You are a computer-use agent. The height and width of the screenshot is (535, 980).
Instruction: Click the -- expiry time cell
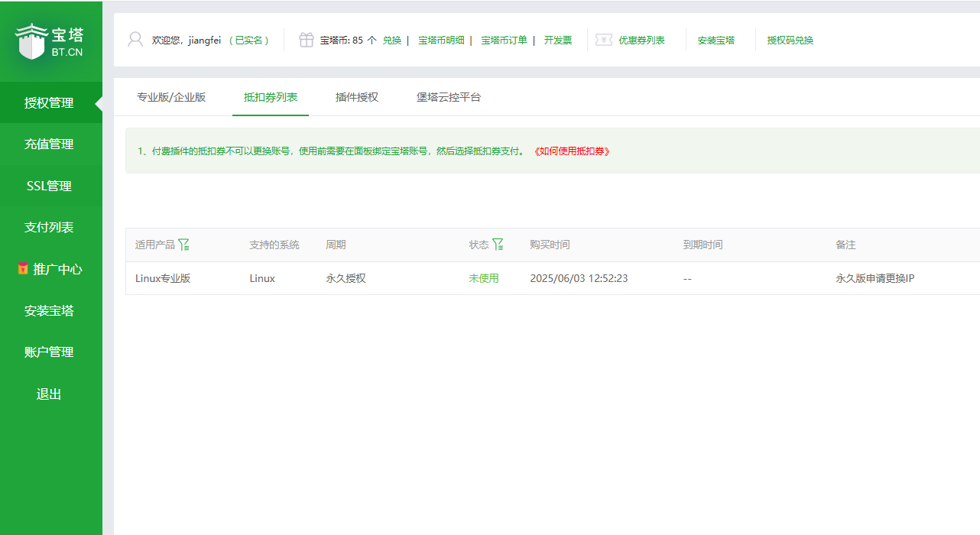(x=687, y=278)
